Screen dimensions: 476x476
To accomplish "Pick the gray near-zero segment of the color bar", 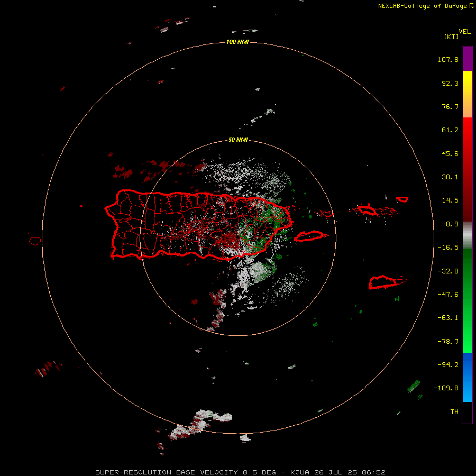I will click(467, 235).
